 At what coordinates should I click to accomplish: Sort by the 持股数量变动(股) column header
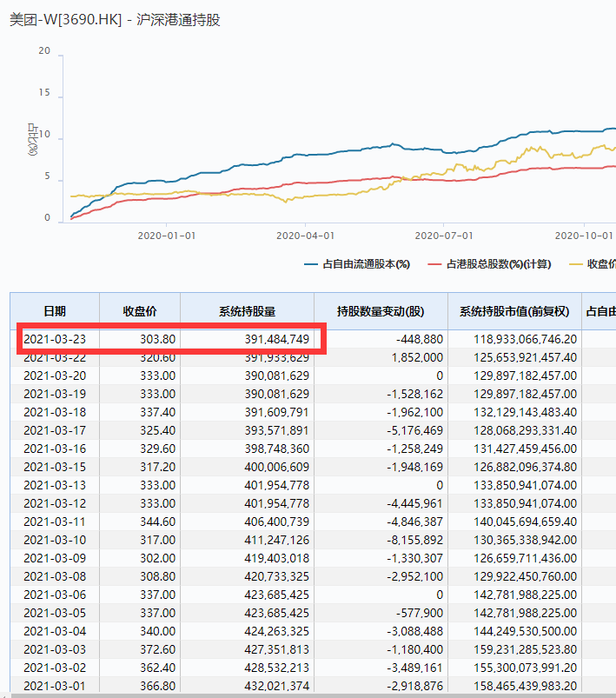pos(381,311)
